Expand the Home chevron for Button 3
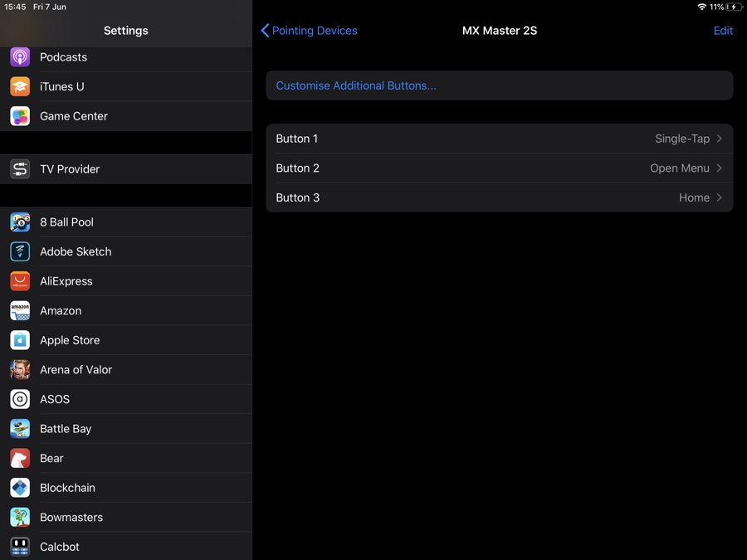The width and height of the screenshot is (747, 560). [x=720, y=197]
